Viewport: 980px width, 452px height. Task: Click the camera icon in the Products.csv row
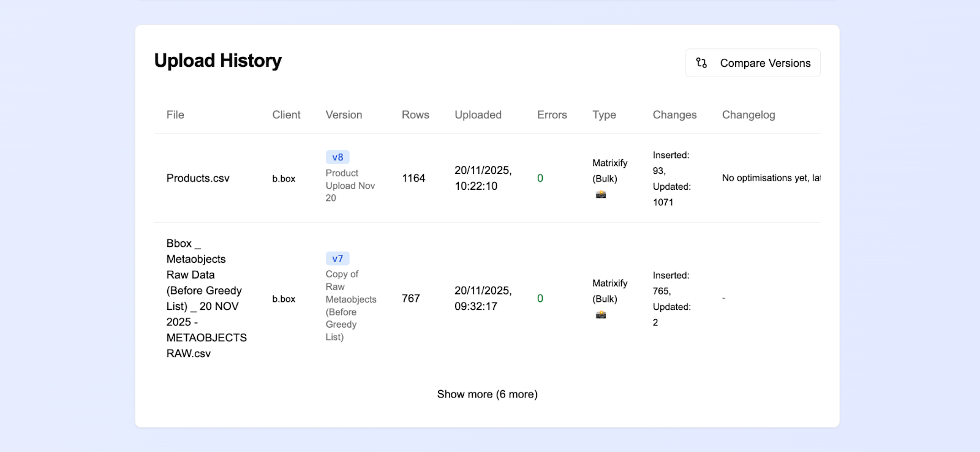point(601,195)
